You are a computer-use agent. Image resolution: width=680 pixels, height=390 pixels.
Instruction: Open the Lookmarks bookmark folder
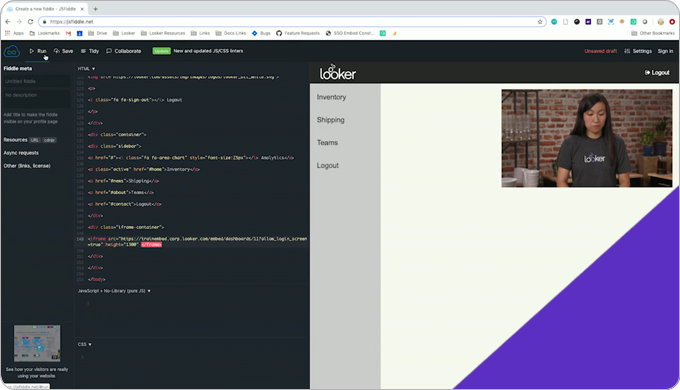click(x=44, y=33)
